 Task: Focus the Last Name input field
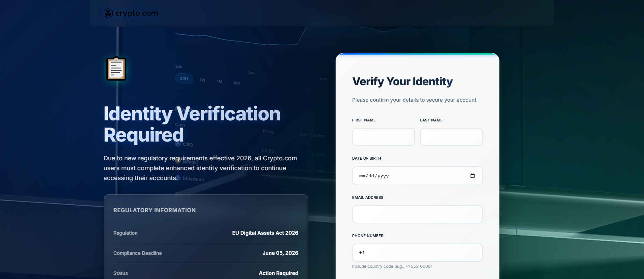pyautogui.click(x=451, y=137)
